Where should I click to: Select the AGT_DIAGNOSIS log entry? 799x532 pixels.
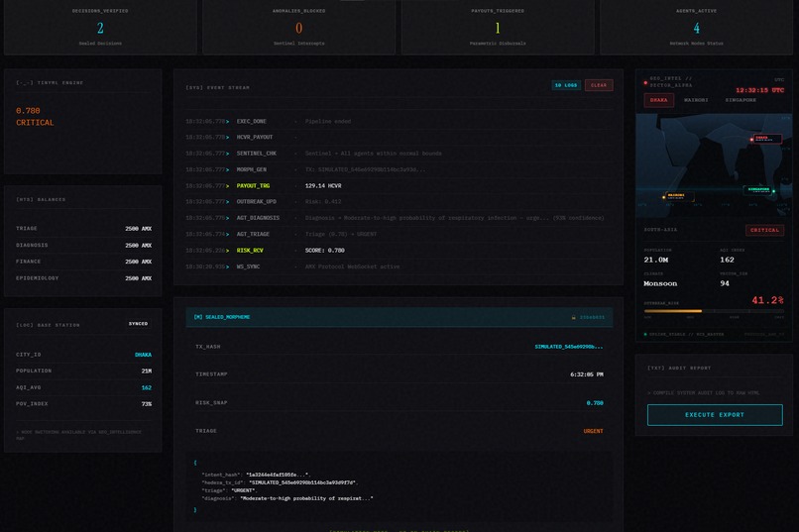coord(399,218)
